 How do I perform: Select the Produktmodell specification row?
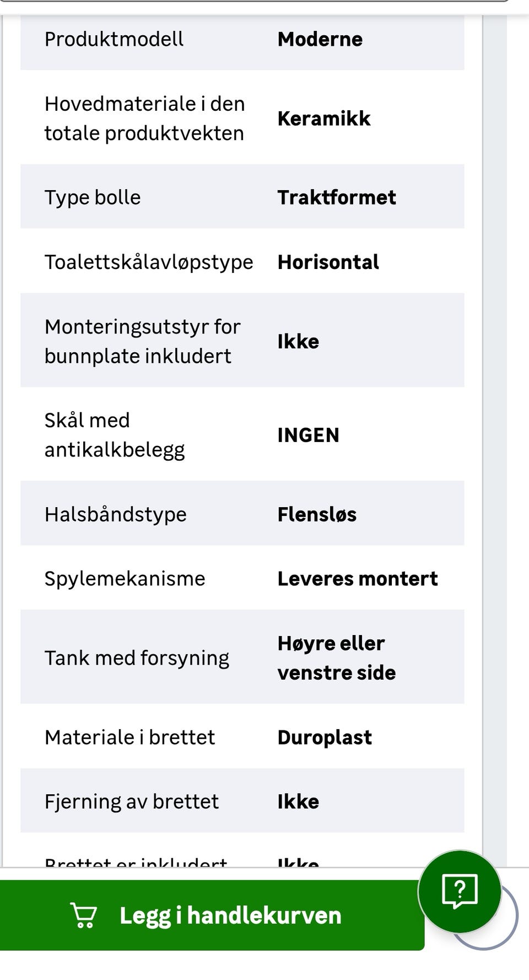point(242,39)
